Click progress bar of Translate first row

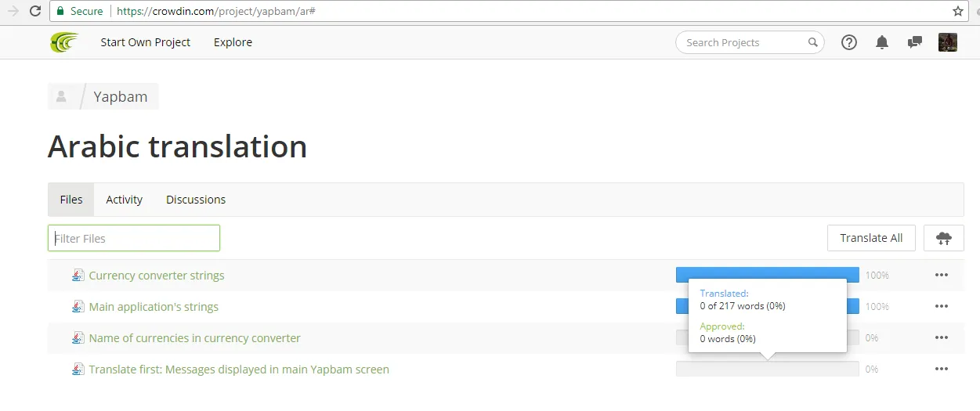[x=768, y=369]
